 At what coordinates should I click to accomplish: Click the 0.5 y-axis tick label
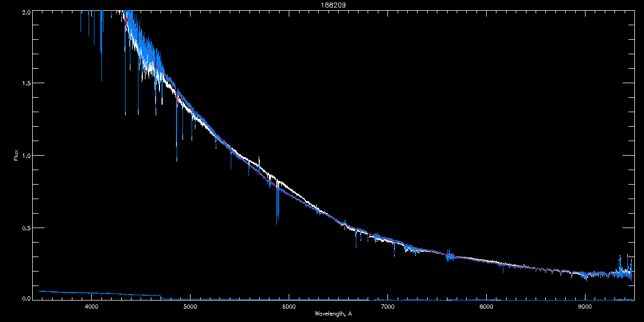tap(26, 228)
